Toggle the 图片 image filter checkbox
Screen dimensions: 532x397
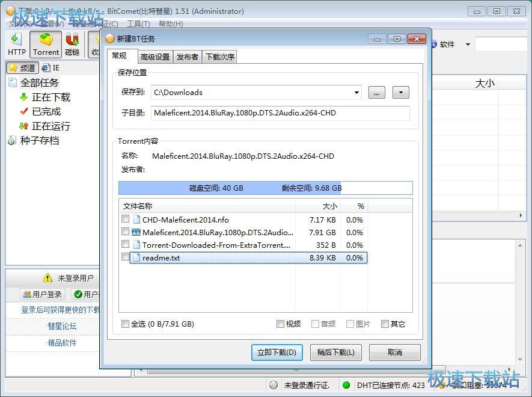[x=350, y=324]
